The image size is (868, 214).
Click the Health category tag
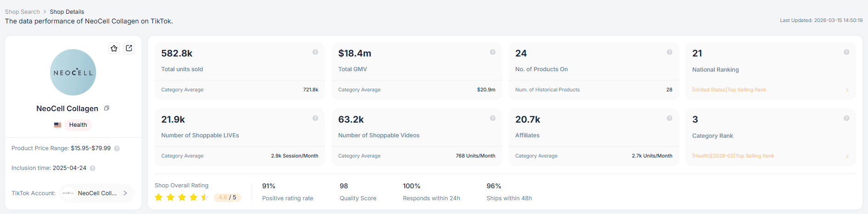pyautogui.click(x=78, y=125)
